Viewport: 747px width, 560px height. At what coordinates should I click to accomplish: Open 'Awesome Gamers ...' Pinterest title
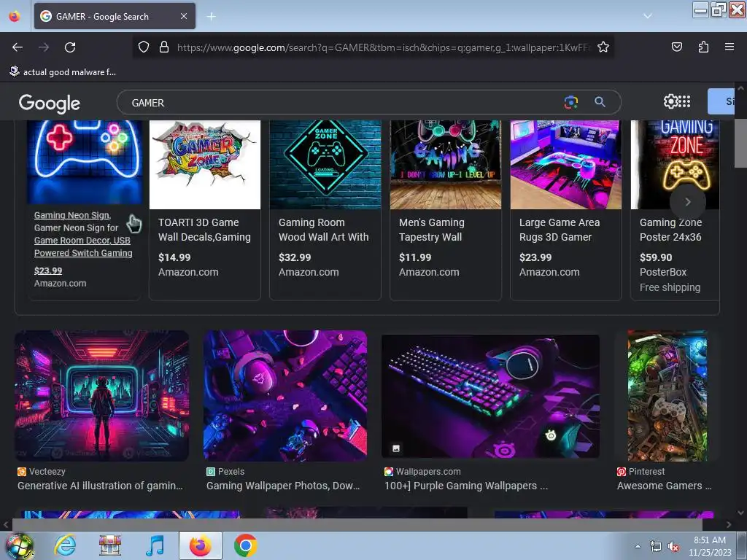tap(664, 486)
